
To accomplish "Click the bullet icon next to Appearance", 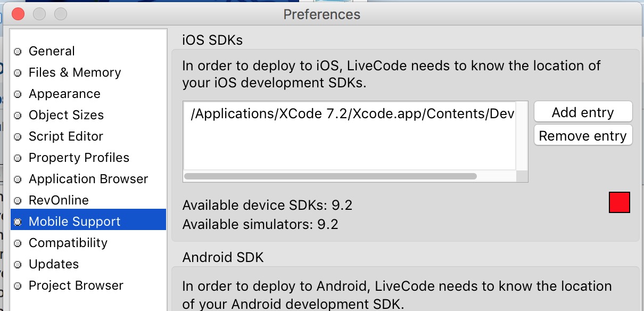I will click(x=18, y=94).
